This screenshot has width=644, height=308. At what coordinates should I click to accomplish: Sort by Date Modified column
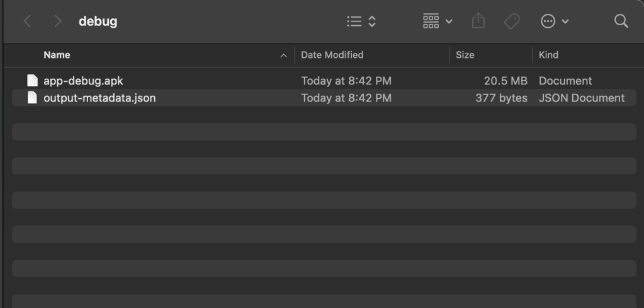tap(332, 55)
